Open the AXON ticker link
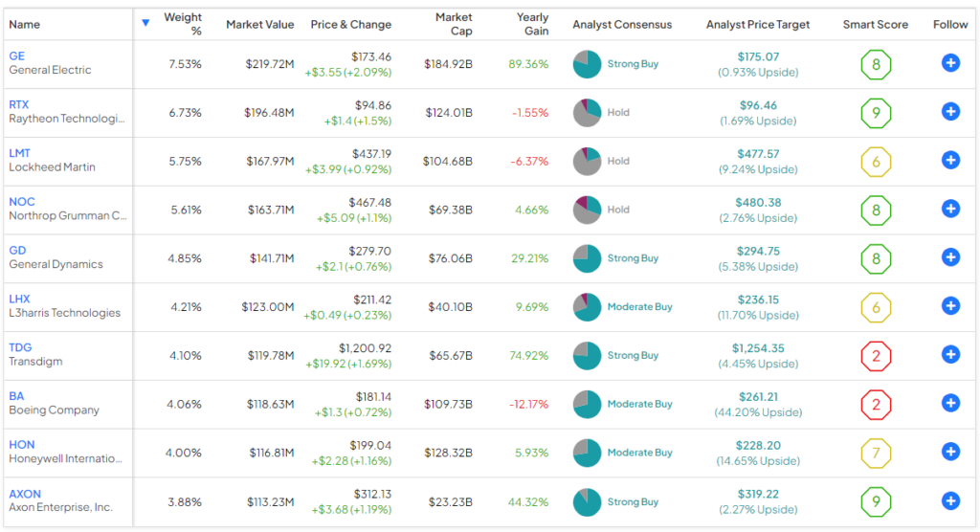 (25, 494)
